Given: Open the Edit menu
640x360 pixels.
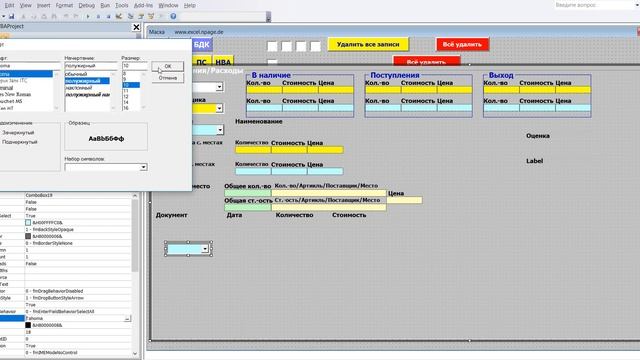Looking at the screenshot, I should point(9,5).
